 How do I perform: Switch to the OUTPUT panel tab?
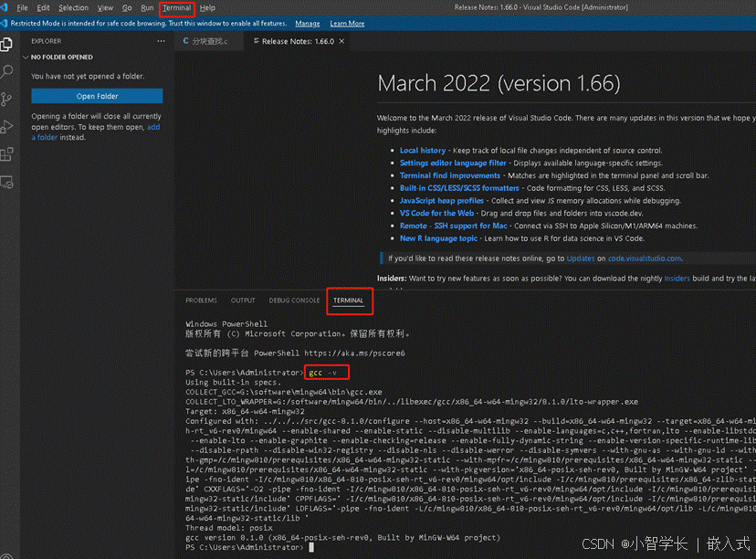(x=243, y=301)
